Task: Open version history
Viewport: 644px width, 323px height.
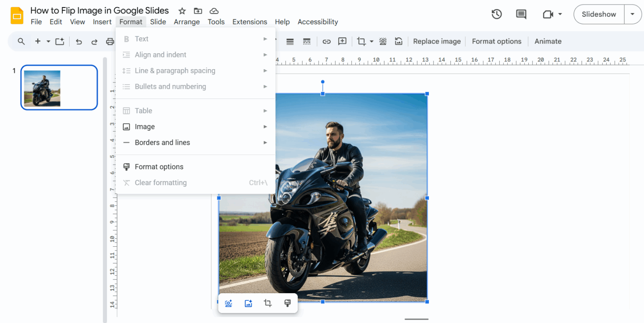Action: point(496,14)
